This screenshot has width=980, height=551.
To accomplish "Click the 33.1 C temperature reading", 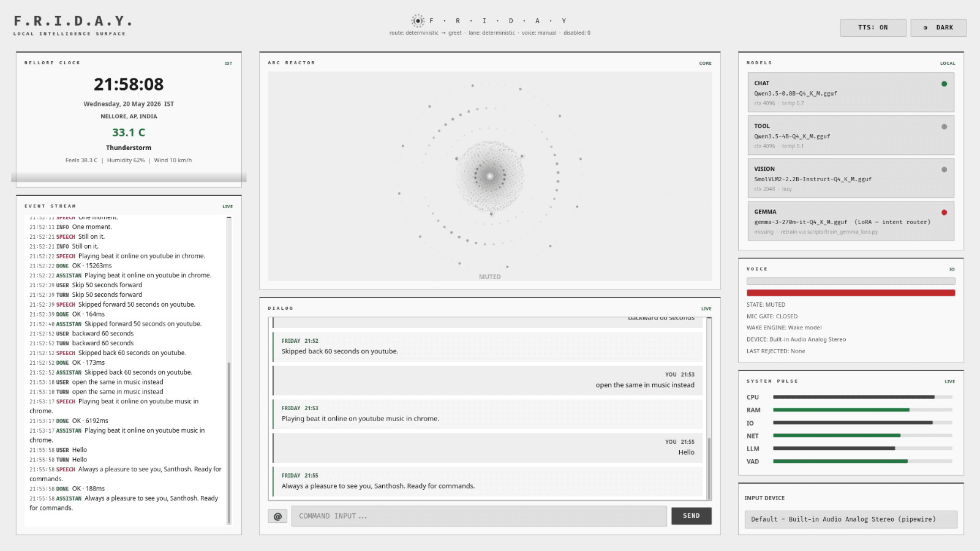I will point(129,132).
